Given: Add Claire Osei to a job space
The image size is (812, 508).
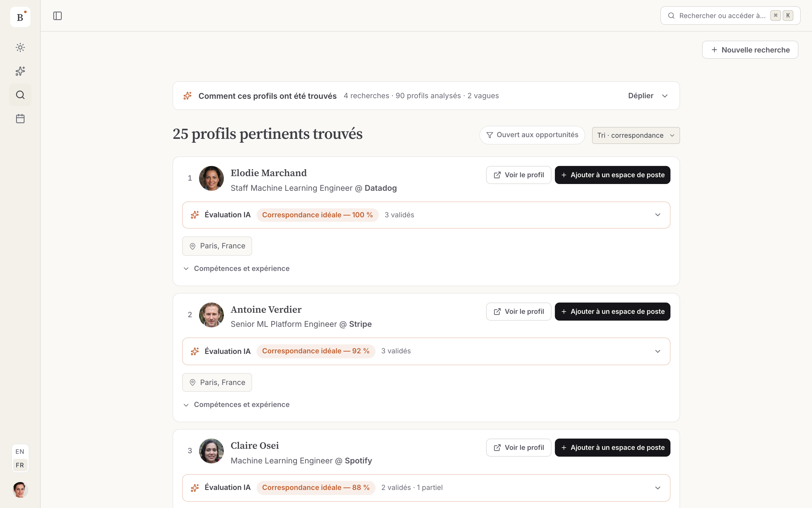Looking at the screenshot, I should point(612,448).
